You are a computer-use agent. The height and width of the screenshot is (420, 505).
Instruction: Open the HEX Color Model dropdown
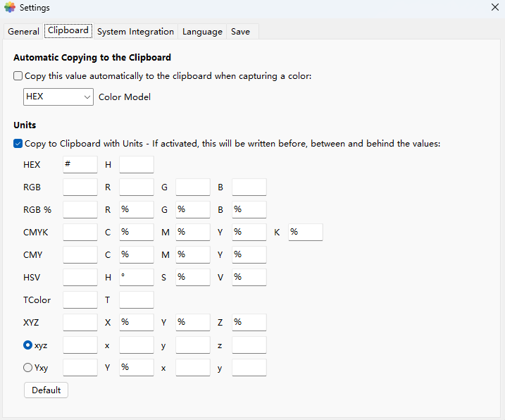(58, 97)
